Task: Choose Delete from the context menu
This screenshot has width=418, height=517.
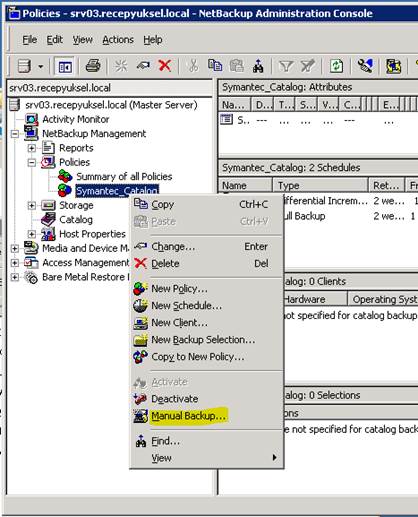Action: click(x=207, y=264)
